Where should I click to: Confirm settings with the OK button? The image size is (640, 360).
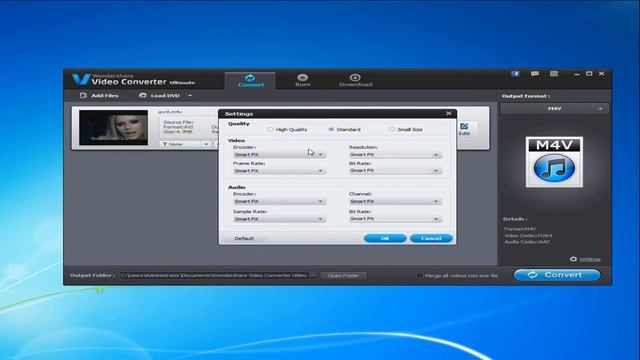tap(385, 238)
